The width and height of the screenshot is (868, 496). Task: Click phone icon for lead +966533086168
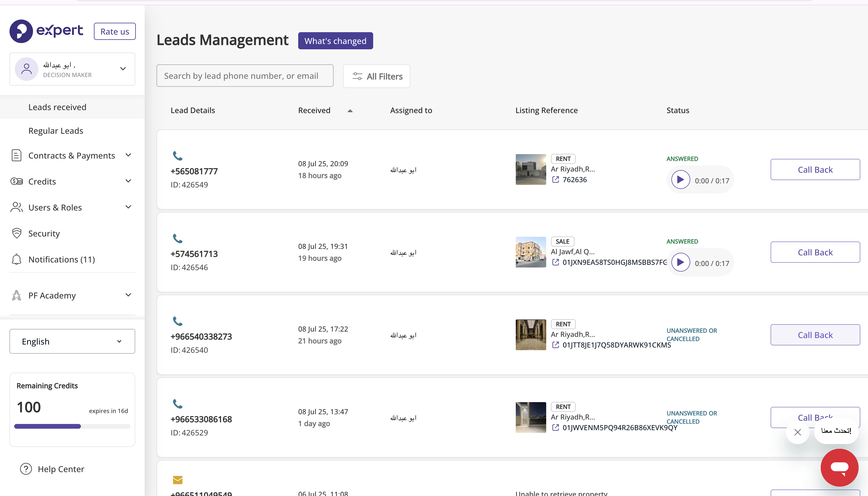click(177, 404)
